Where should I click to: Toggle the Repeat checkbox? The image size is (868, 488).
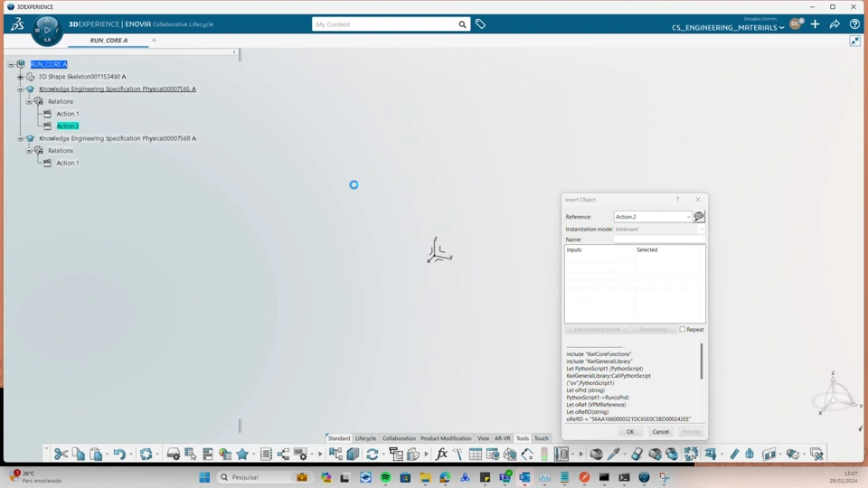click(x=683, y=329)
